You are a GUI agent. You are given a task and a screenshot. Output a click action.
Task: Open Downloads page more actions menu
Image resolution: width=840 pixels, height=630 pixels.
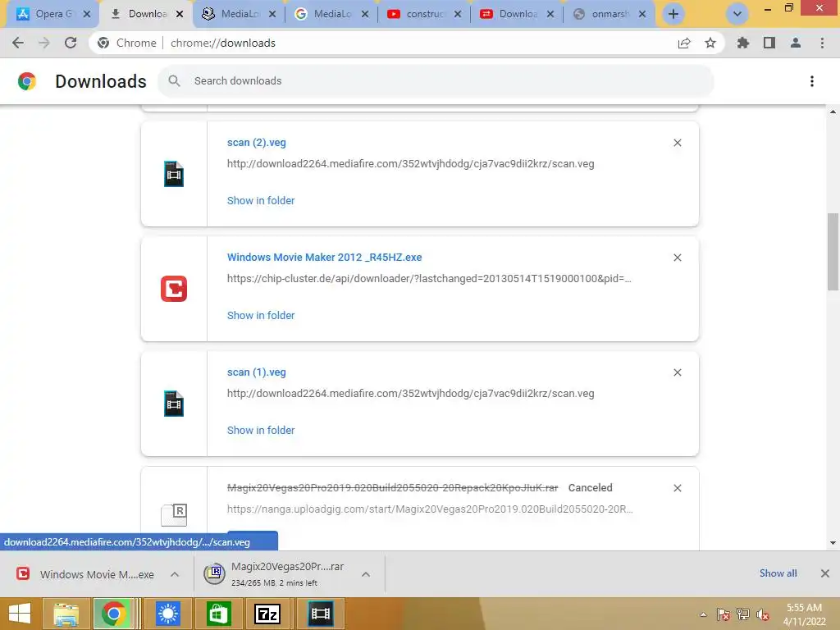click(x=812, y=81)
